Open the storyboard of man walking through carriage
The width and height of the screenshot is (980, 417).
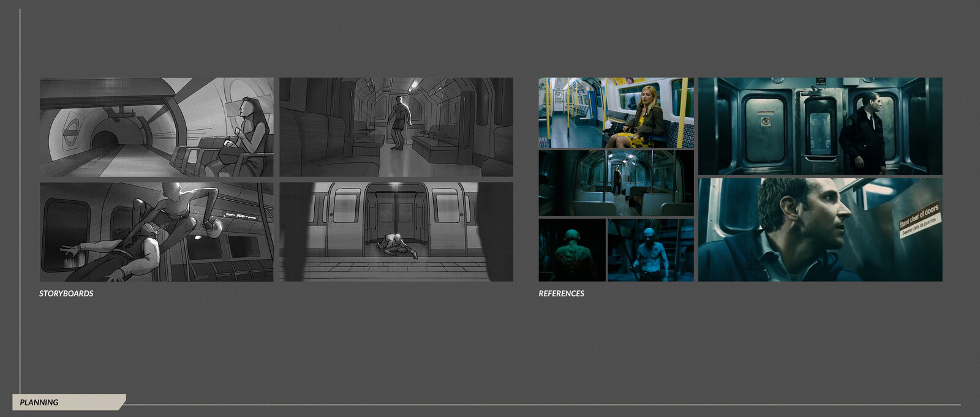[x=396, y=127]
